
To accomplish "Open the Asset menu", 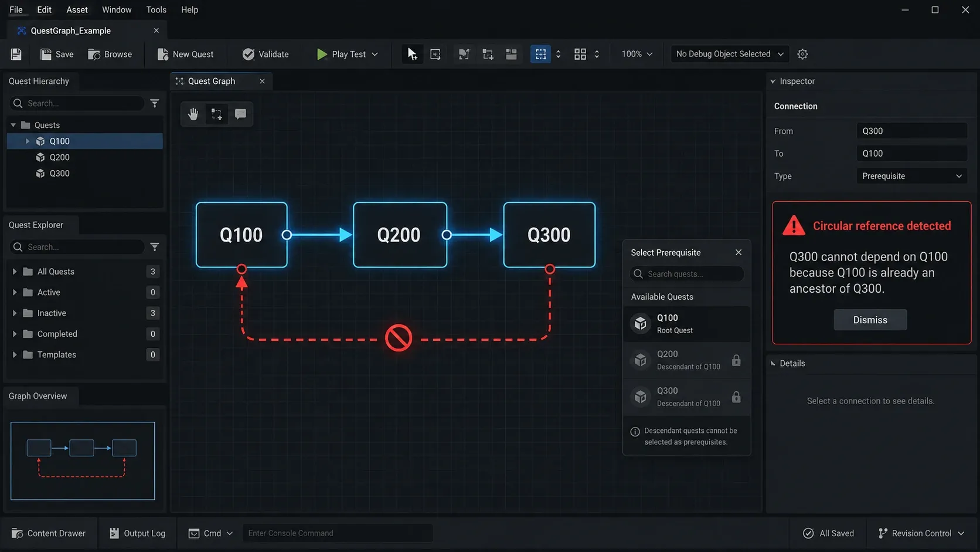I will [x=77, y=10].
